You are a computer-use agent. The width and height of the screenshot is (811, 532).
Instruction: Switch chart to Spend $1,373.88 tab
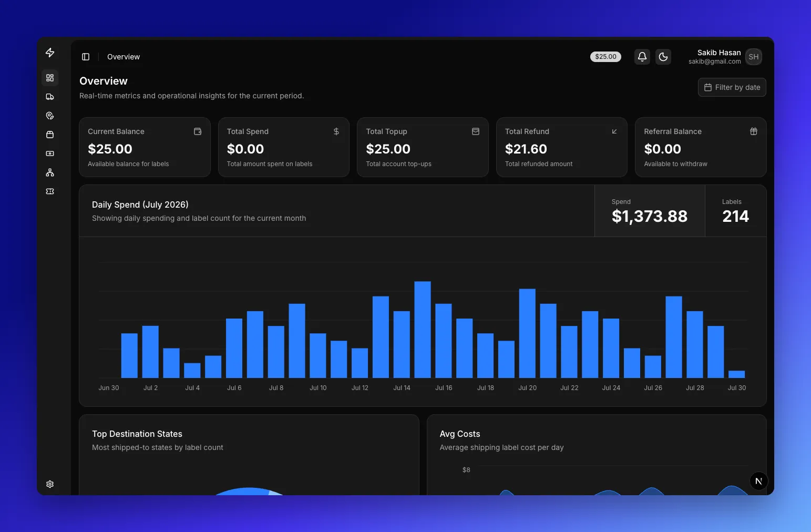[x=650, y=211]
